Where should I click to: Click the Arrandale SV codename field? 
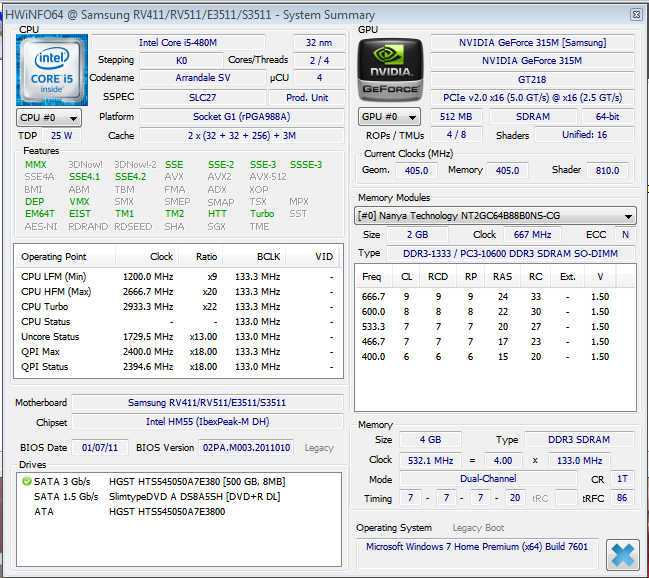coord(202,78)
